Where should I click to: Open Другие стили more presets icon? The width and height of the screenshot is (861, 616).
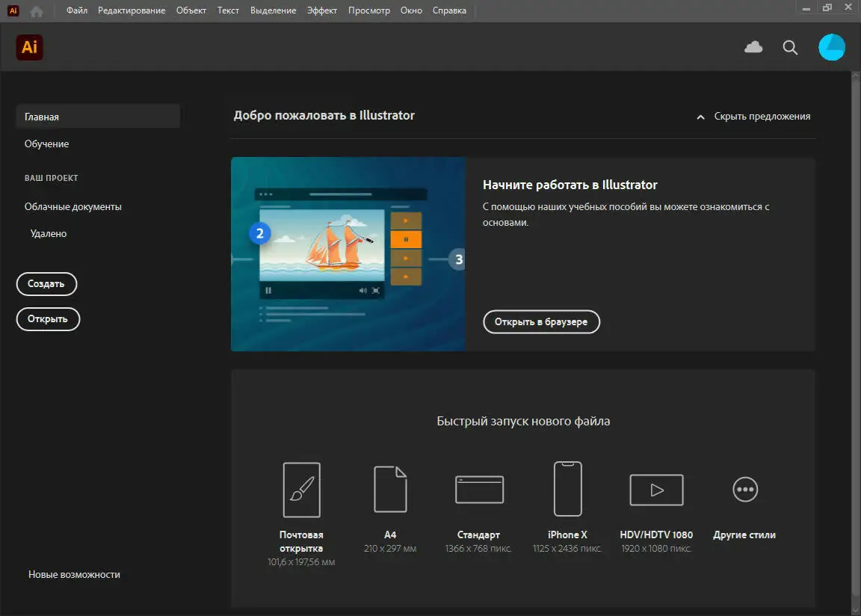pos(744,490)
